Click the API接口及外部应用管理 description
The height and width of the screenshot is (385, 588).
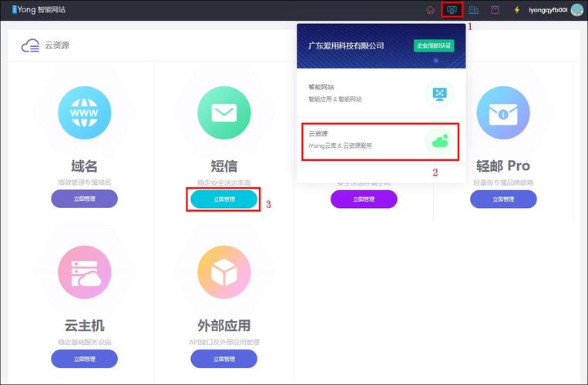pyautogui.click(x=224, y=342)
